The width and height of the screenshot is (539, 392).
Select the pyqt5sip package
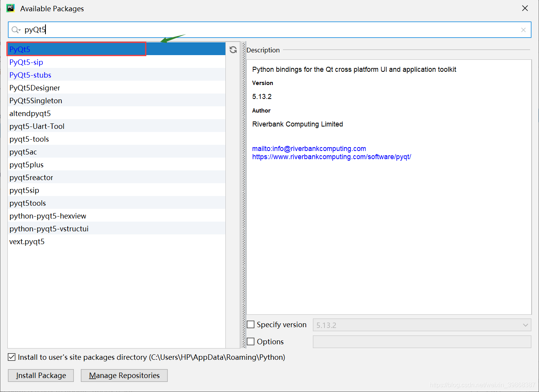(x=117, y=190)
